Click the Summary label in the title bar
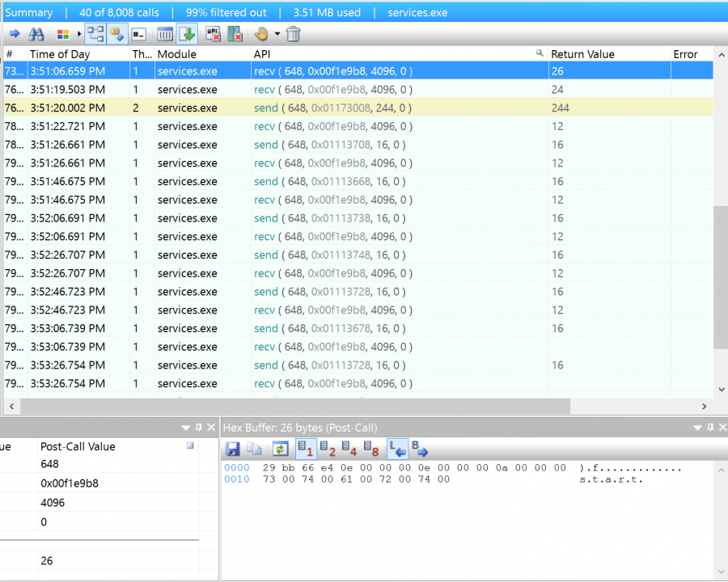 (29, 13)
